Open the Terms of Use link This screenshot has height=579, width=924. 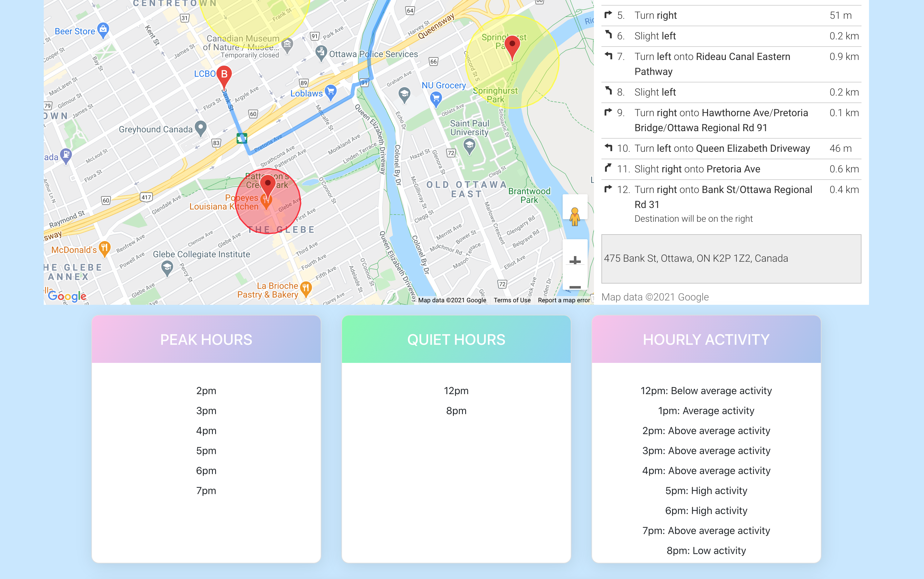click(x=512, y=300)
